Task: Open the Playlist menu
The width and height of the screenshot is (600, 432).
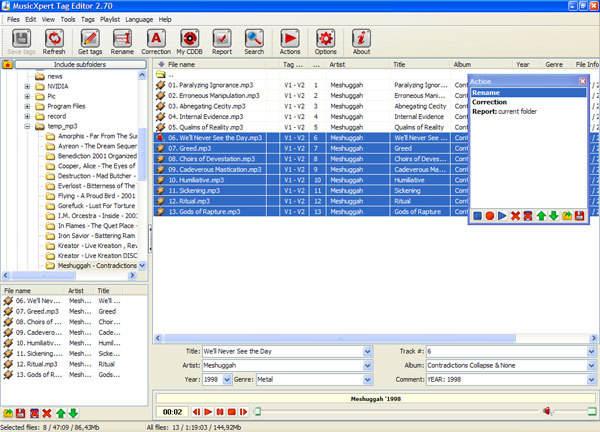Action: (110, 19)
